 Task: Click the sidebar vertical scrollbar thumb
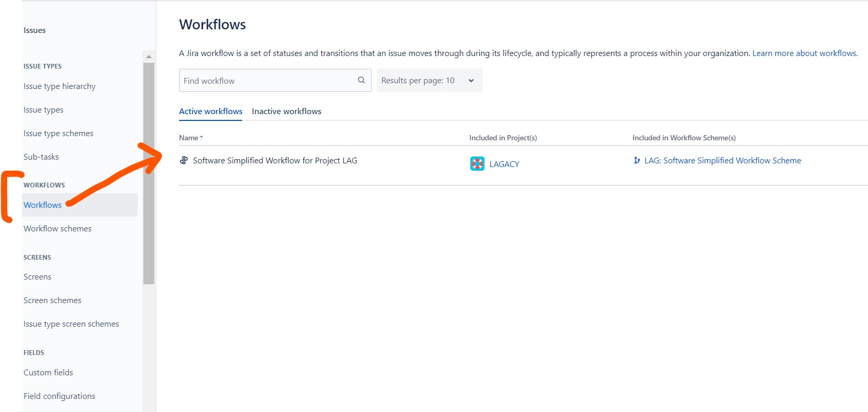tap(149, 173)
